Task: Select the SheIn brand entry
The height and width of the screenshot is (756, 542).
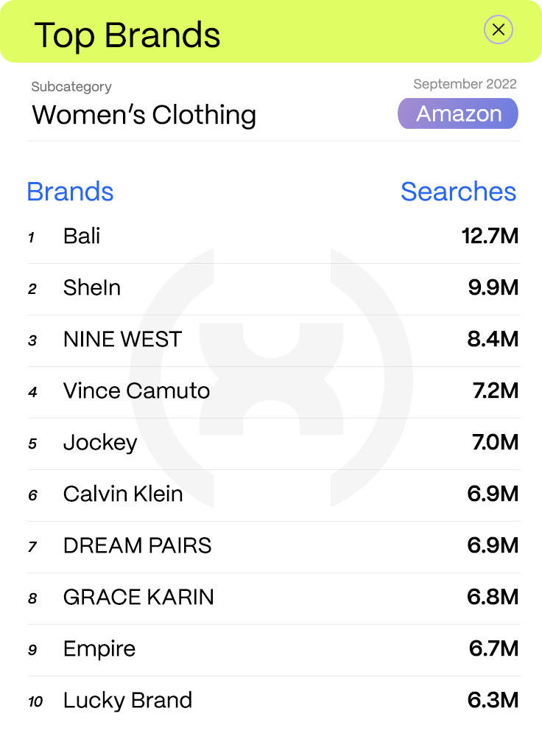Action: coord(91,287)
